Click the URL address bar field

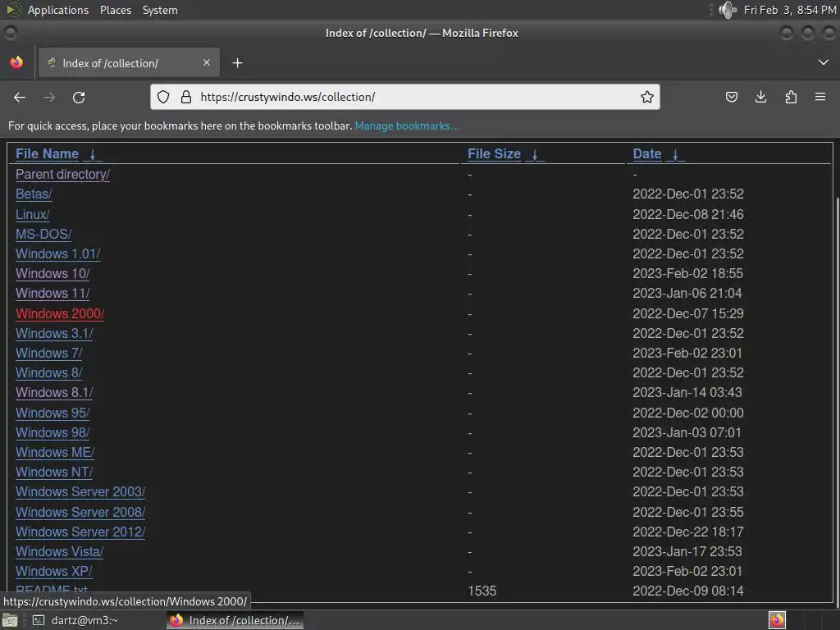405,97
